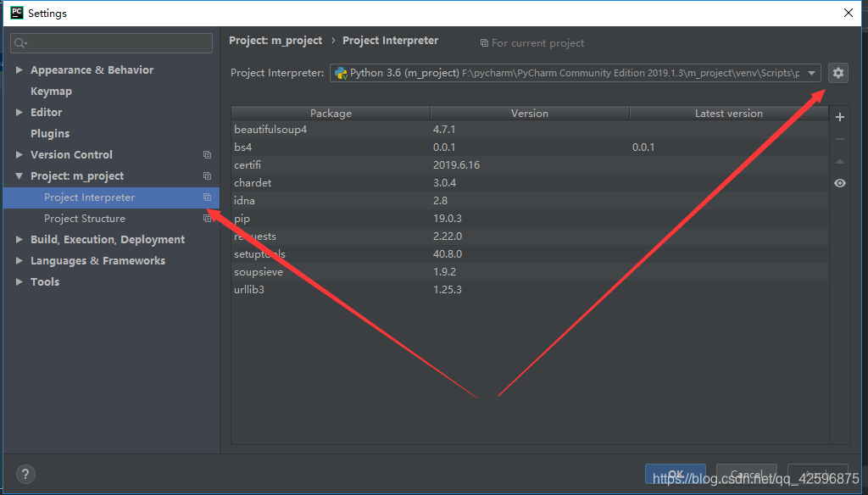This screenshot has height=495, width=868.
Task: Open Appearance & Behavior settings
Action: [92, 70]
